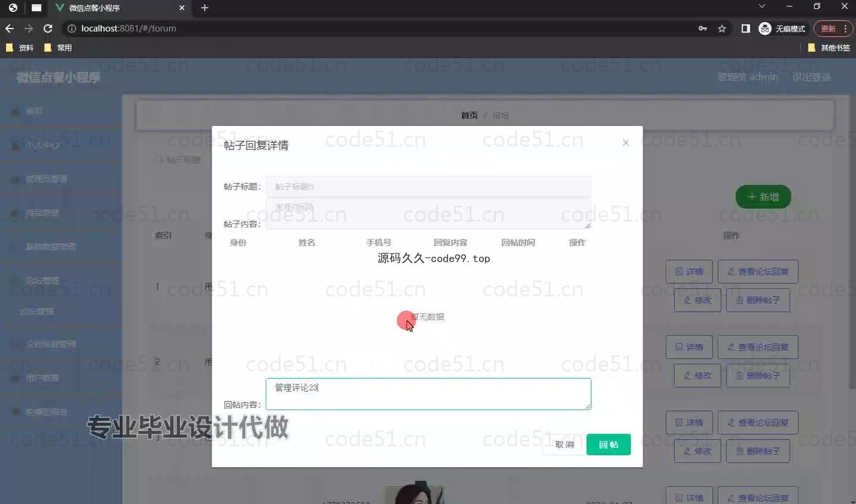Expand 商品管理 in the sidebar
Viewport: 856px width, 504px height.
59,213
